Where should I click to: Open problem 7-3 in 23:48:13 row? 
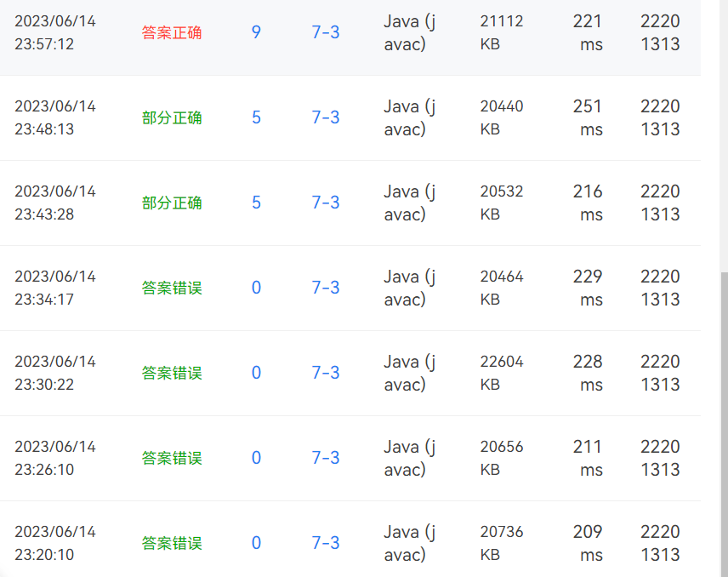[x=326, y=117]
